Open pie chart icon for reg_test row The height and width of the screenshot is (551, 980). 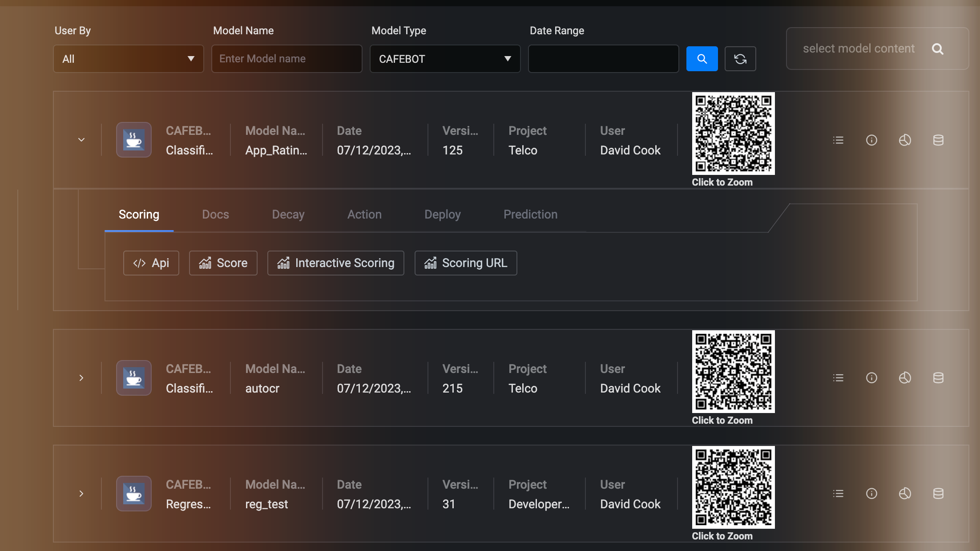pos(904,494)
